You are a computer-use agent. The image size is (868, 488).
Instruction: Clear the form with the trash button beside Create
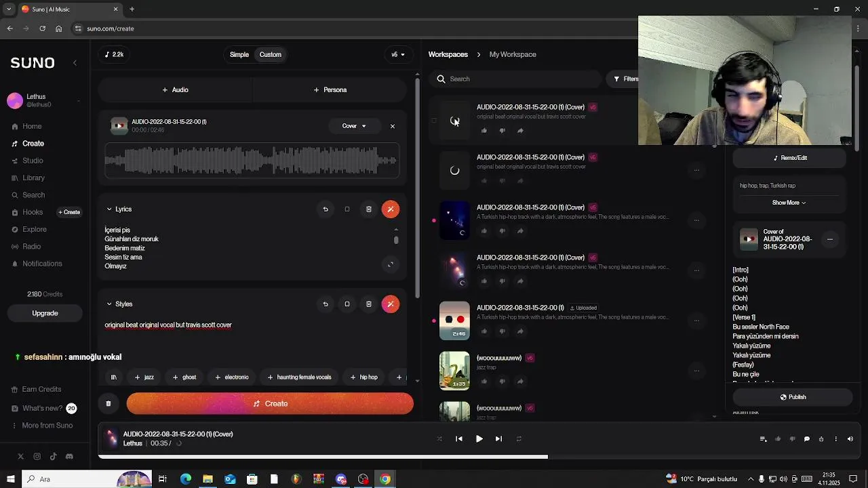click(108, 404)
